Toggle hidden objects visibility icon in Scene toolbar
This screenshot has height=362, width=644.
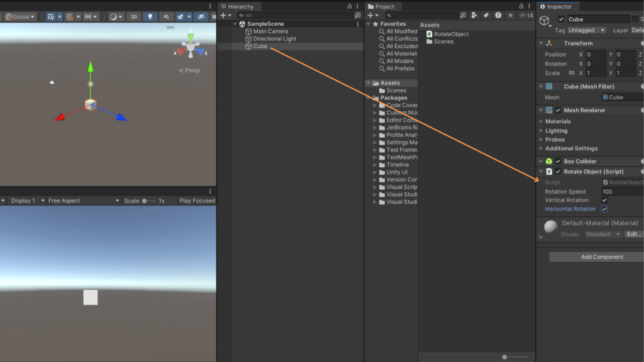point(201,17)
